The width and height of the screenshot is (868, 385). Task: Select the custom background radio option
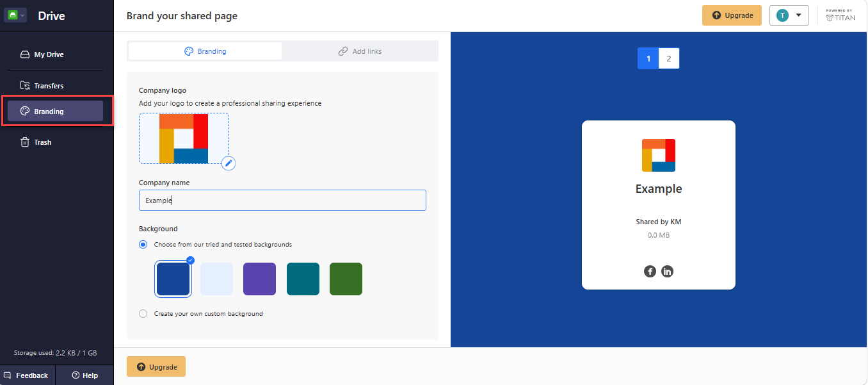[143, 314]
